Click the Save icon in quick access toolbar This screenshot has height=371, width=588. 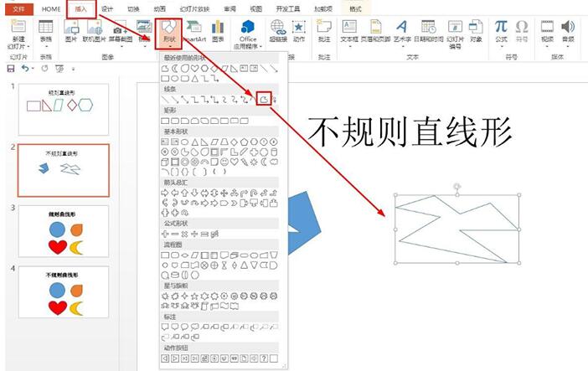coord(11,69)
